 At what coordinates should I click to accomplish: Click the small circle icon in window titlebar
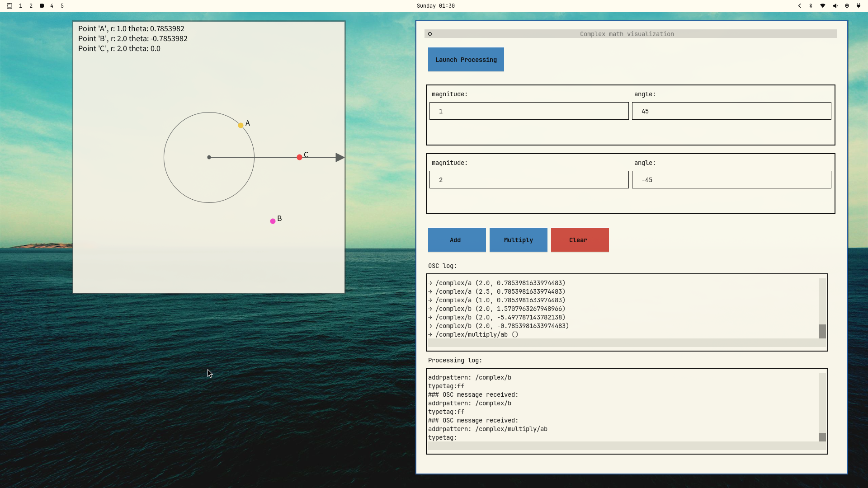(430, 34)
